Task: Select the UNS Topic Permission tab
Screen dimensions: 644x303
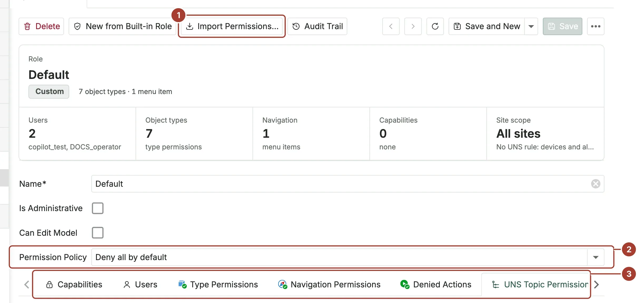Action: [x=535, y=285]
